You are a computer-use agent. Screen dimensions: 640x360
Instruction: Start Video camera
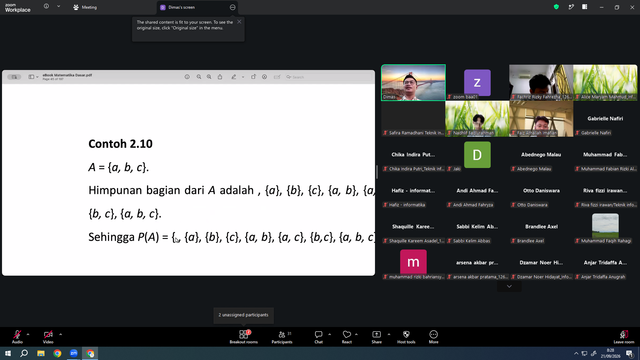click(x=48, y=336)
